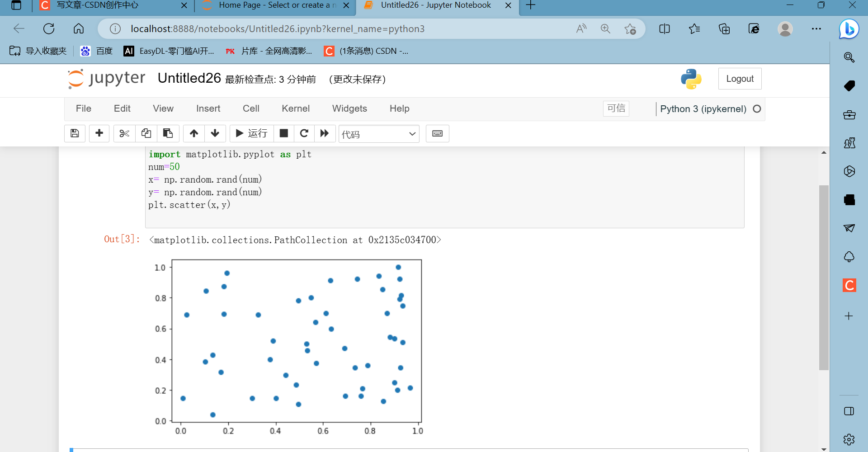The image size is (868, 452).
Task: Open the virtual keyboard command palette
Action: [x=437, y=133]
